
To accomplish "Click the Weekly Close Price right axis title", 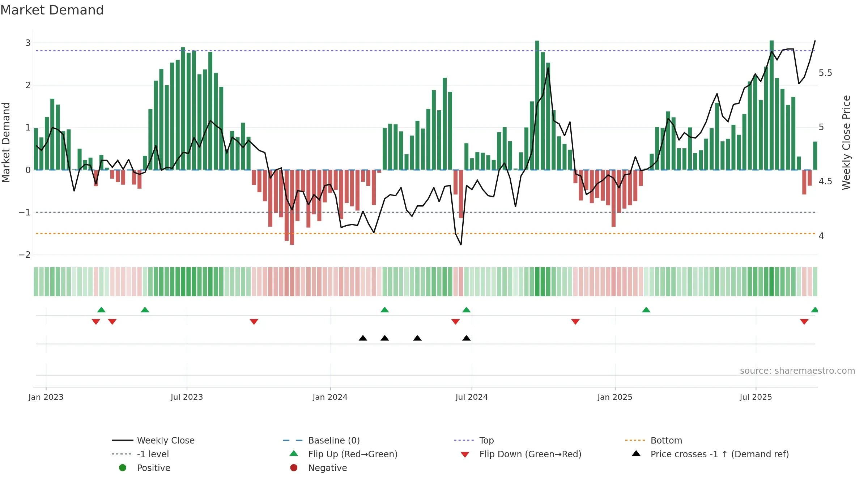I will tap(846, 142).
